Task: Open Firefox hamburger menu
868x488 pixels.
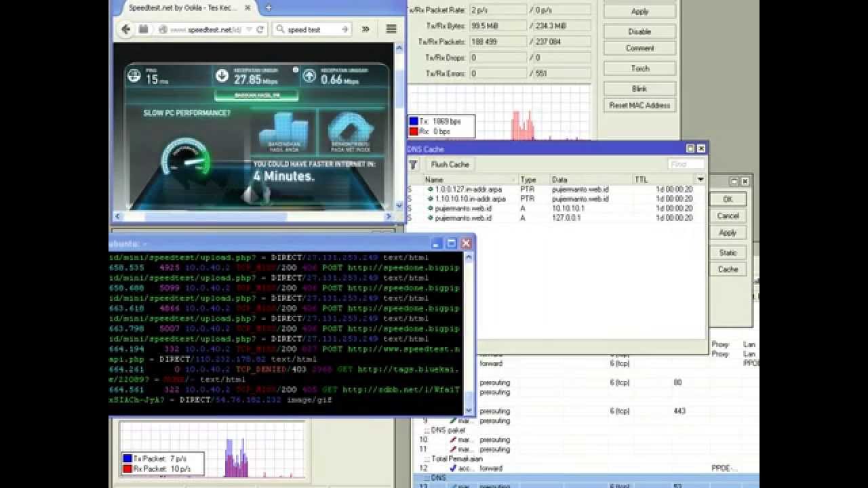Action: [391, 29]
